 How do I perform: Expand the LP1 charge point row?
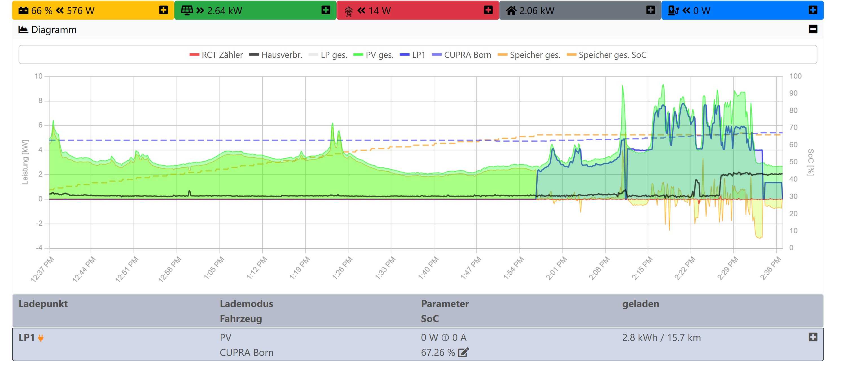click(813, 337)
